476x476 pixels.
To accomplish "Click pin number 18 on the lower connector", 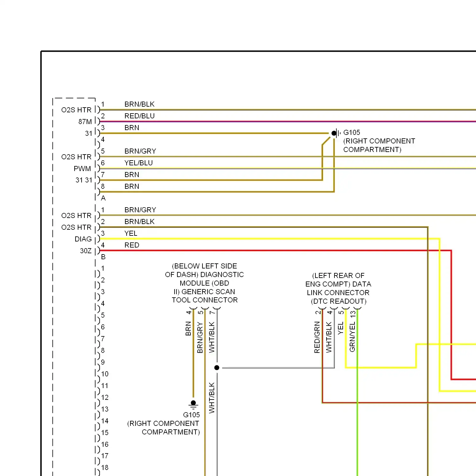I will tap(105, 468).
